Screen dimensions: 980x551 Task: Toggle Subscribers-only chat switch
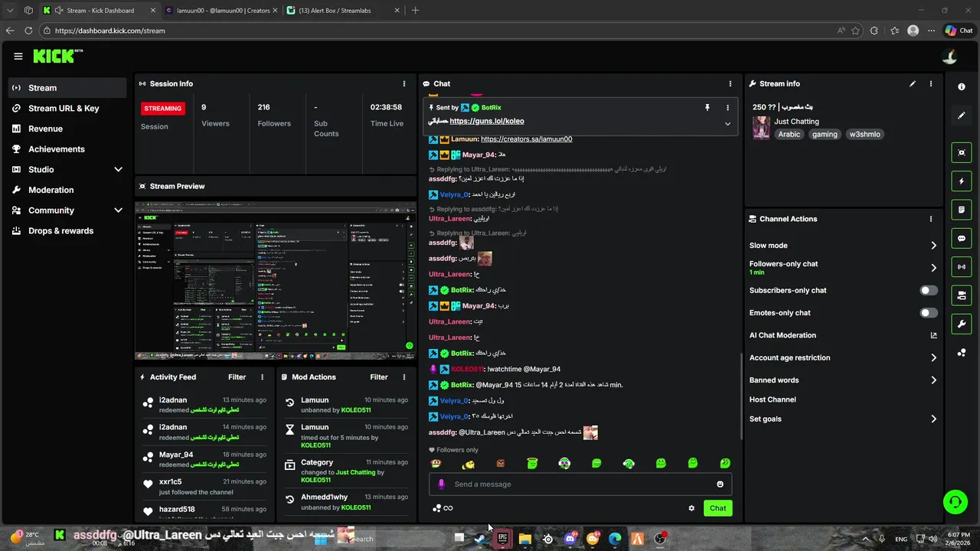click(x=928, y=290)
